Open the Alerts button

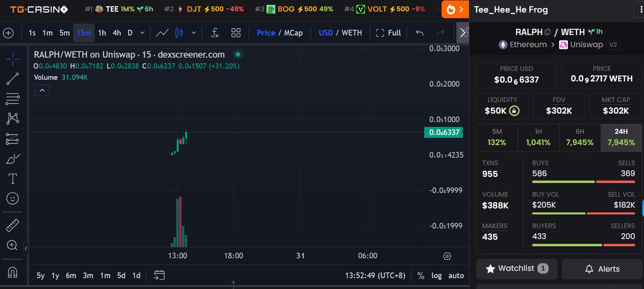click(x=602, y=269)
